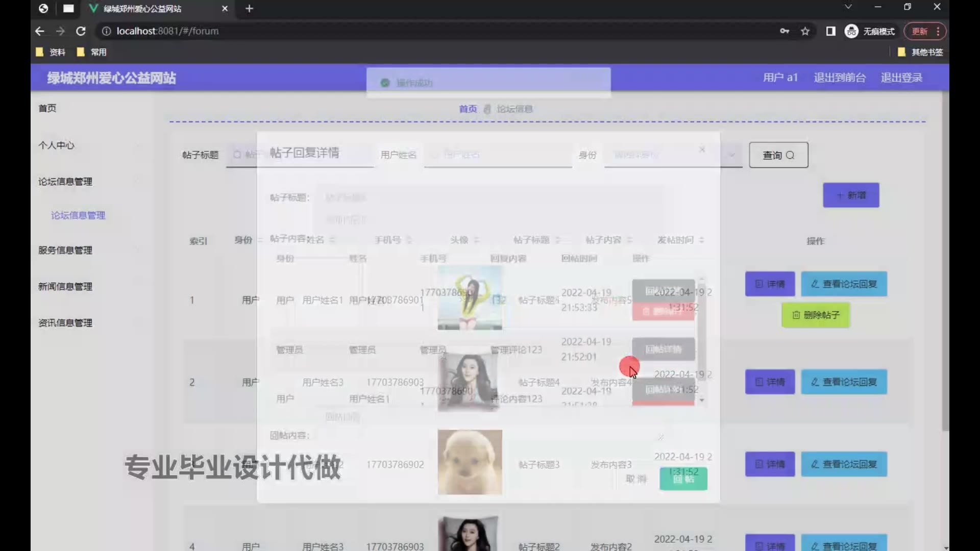The height and width of the screenshot is (551, 980).
Task: Select the 论坛信息管理 submenu item
Action: (78, 215)
